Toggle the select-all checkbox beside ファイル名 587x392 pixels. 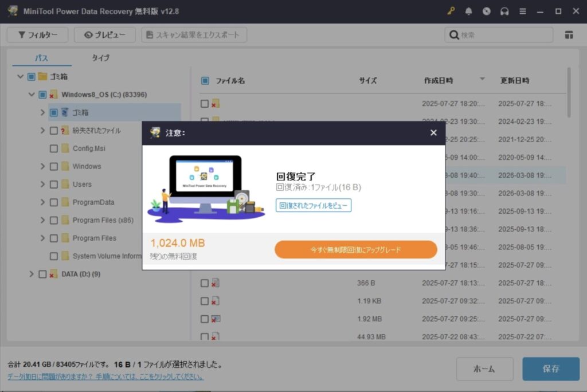pos(205,81)
